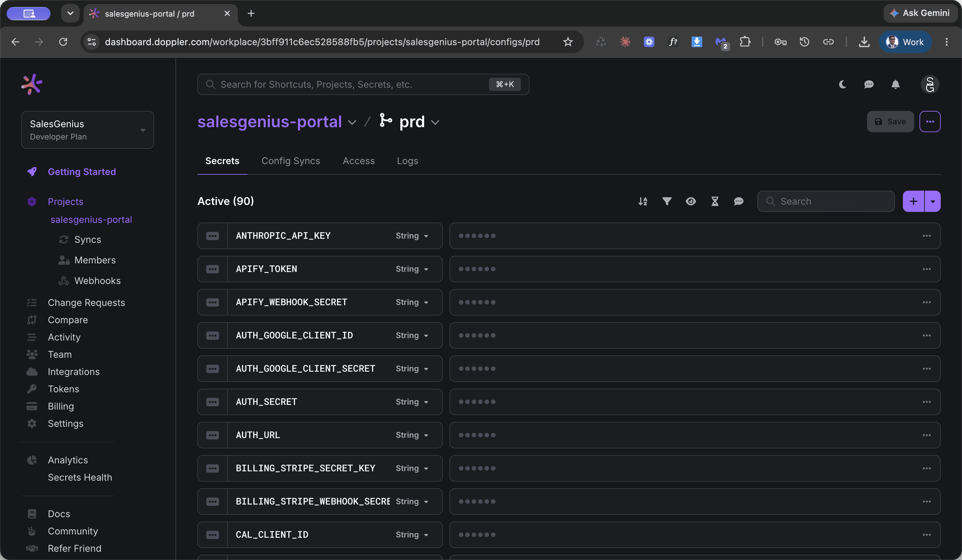
Task: Click APIFY_WEBHOOK_SECRET row handle icon
Action: [x=213, y=302]
